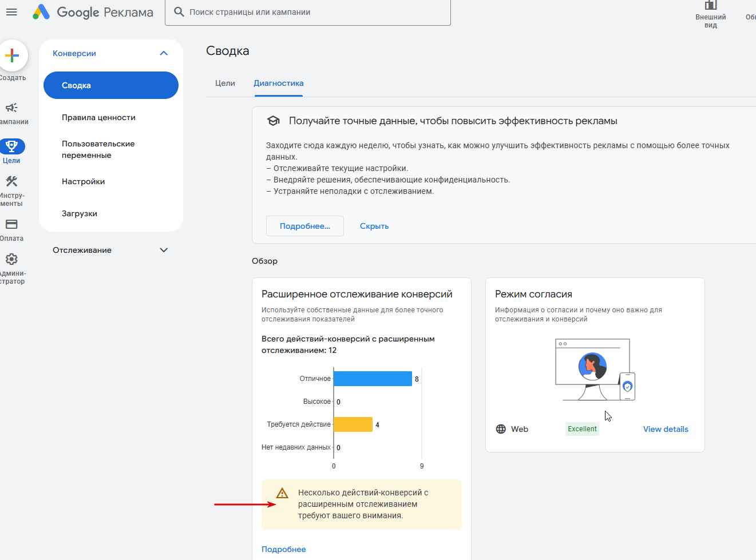Click the Конверсии header label
756x560 pixels.
pyautogui.click(x=74, y=53)
